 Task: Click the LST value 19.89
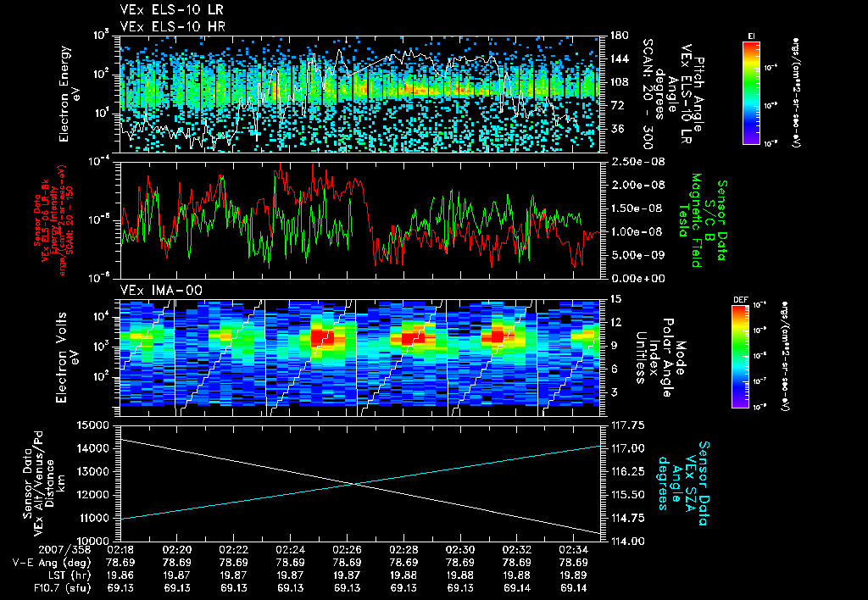[x=573, y=575]
